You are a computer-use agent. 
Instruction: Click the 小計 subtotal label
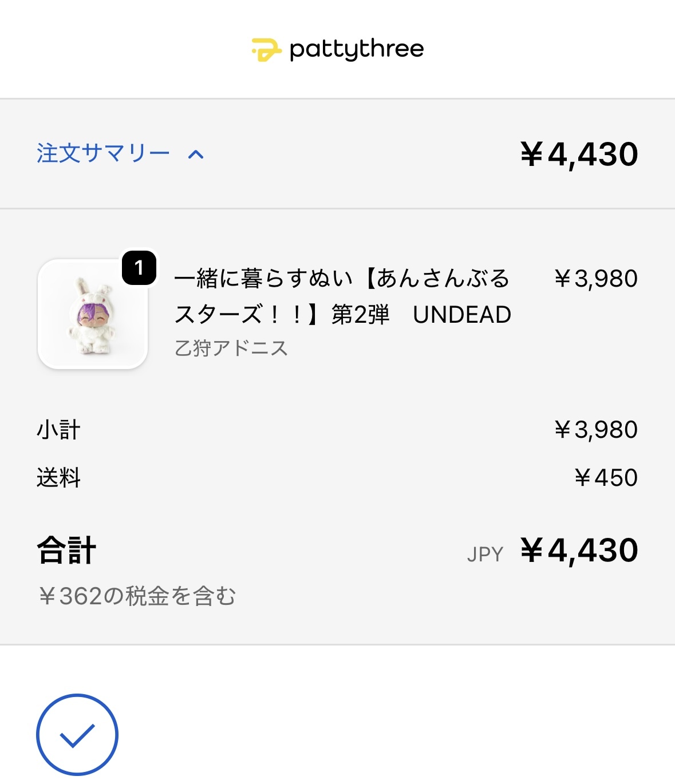[x=58, y=430]
